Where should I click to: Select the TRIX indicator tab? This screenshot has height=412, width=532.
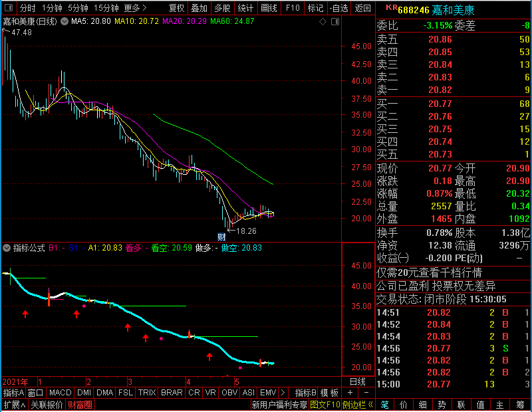[147, 393]
